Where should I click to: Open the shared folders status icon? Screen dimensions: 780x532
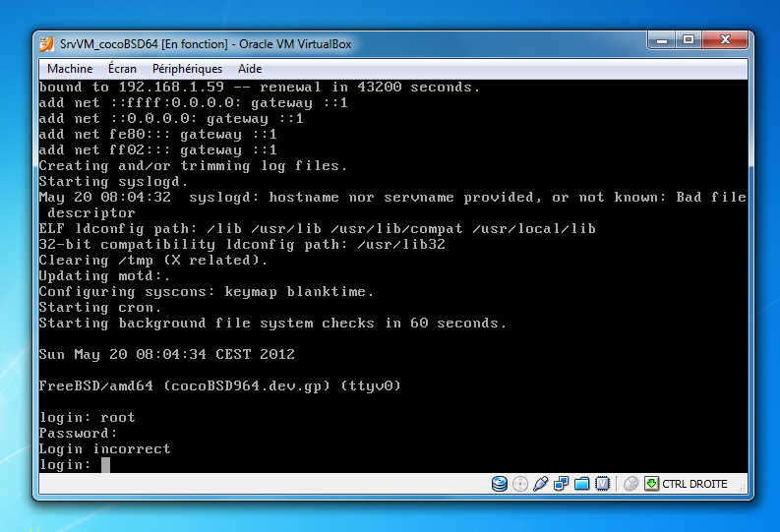pyautogui.click(x=581, y=484)
